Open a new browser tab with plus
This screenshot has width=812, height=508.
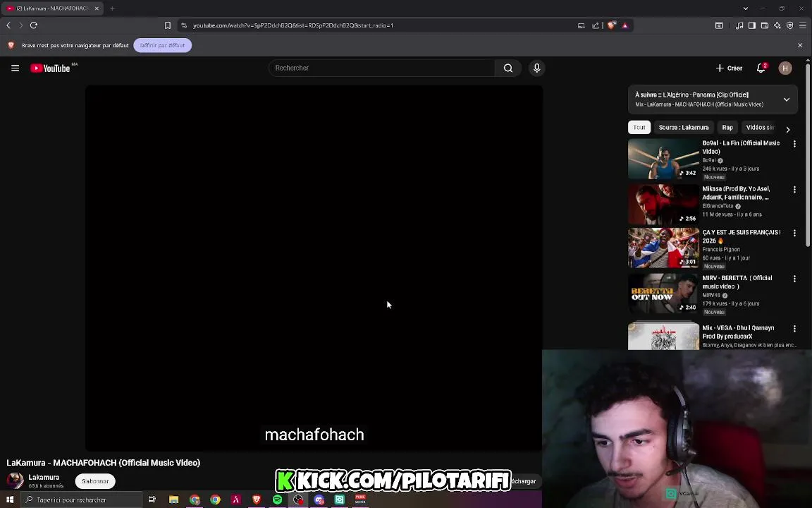point(112,8)
